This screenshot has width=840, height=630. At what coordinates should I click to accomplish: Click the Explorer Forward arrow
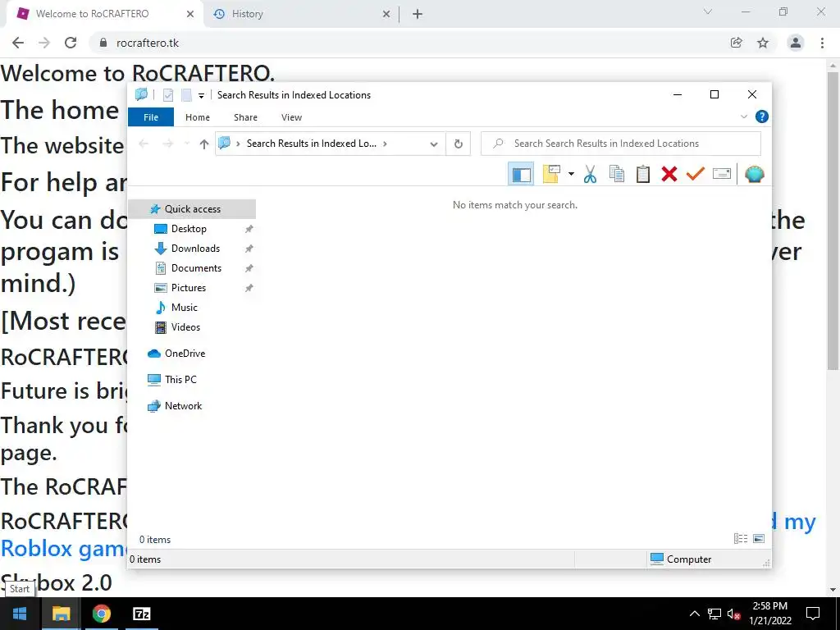[x=167, y=144]
